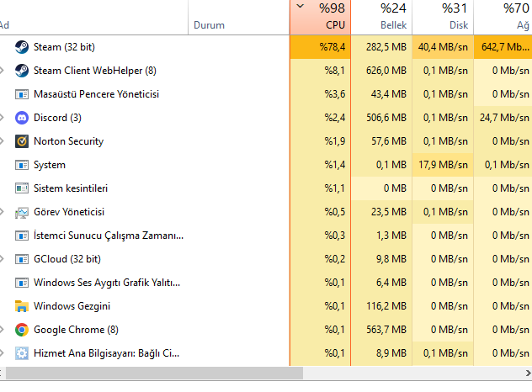The width and height of the screenshot is (532, 392).
Task: Expand the Google Chrome (8) group
Action: (2, 330)
